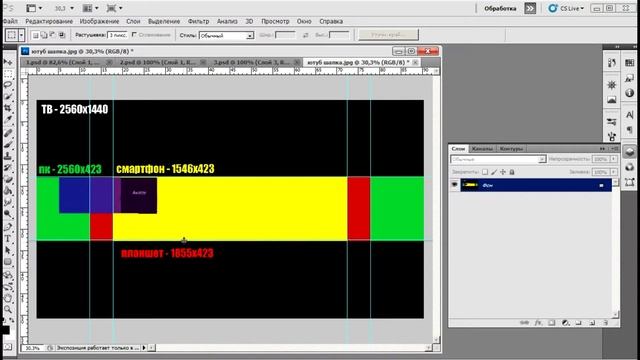The width and height of the screenshot is (640, 360).
Task: Click the Layers icon in right dock
Action: 629,152
